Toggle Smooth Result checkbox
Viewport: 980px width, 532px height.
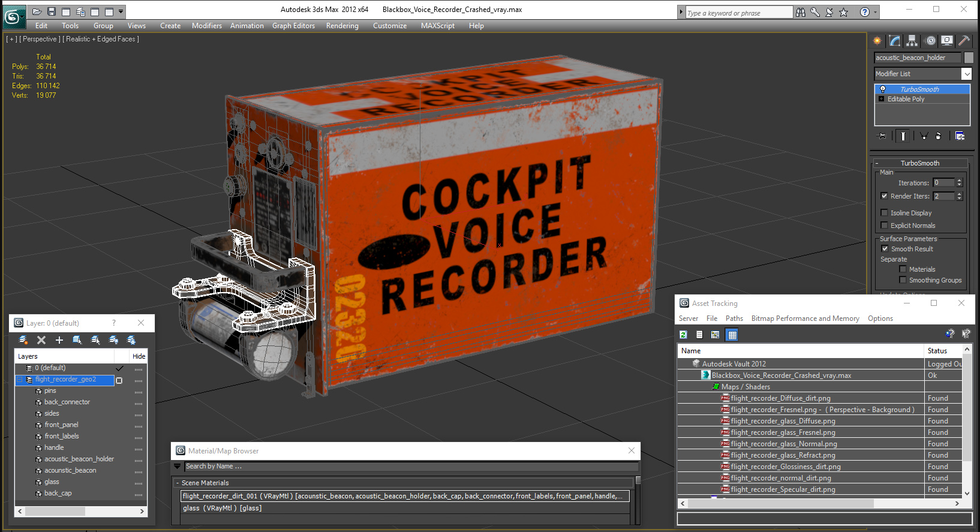click(x=885, y=249)
